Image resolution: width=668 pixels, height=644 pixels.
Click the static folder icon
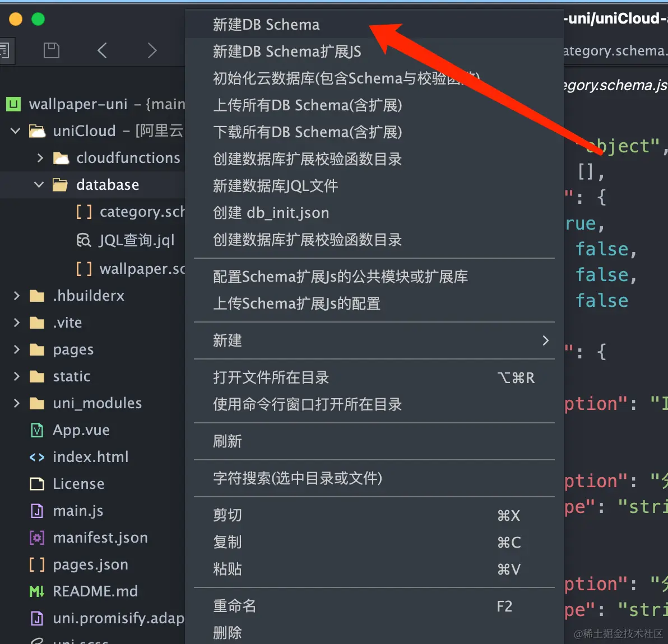37,377
